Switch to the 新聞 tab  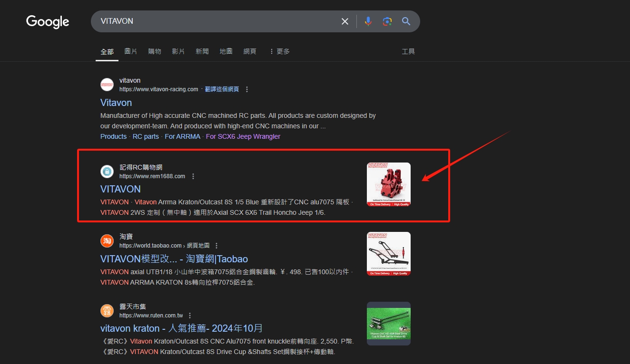coord(202,51)
